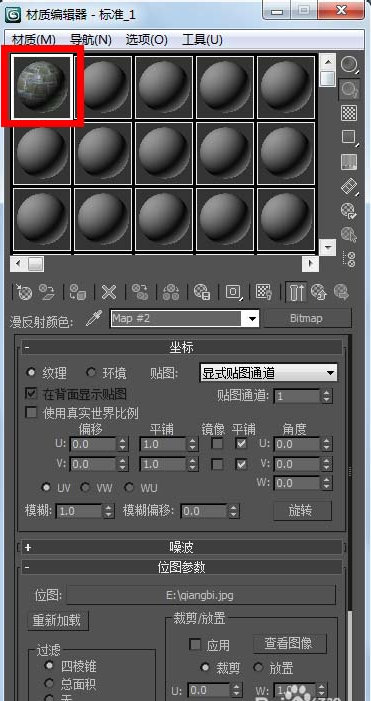371x701 pixels.
Task: Toggle Show Map in Viewport icon
Action: [264, 292]
